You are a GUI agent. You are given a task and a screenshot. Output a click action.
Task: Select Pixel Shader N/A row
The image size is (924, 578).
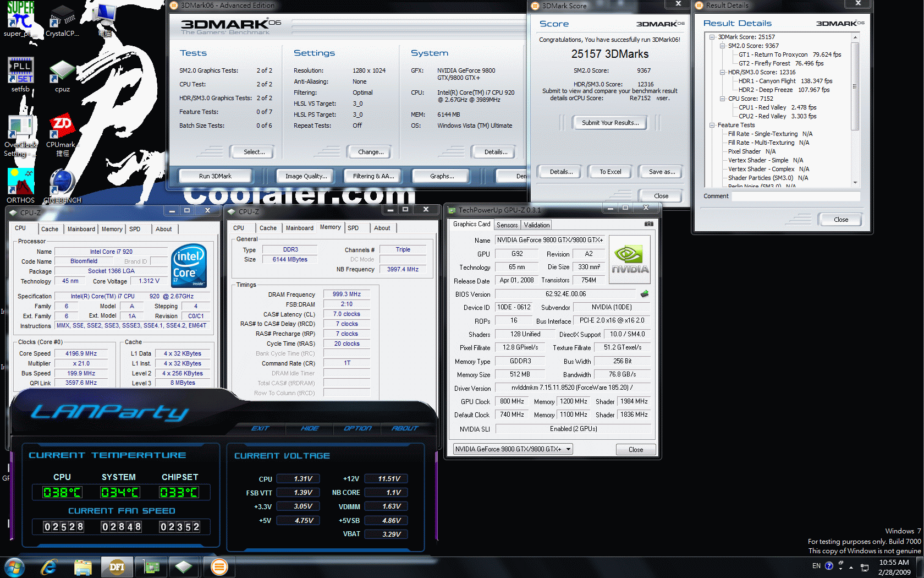pyautogui.click(x=751, y=151)
